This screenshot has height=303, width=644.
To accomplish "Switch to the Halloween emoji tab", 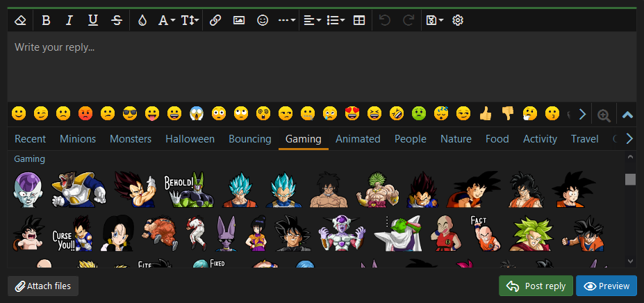I will (190, 139).
